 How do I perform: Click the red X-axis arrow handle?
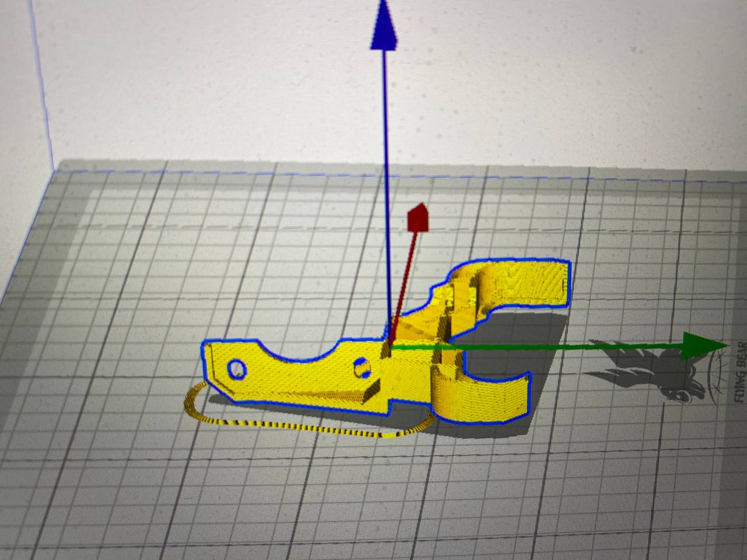[417, 218]
